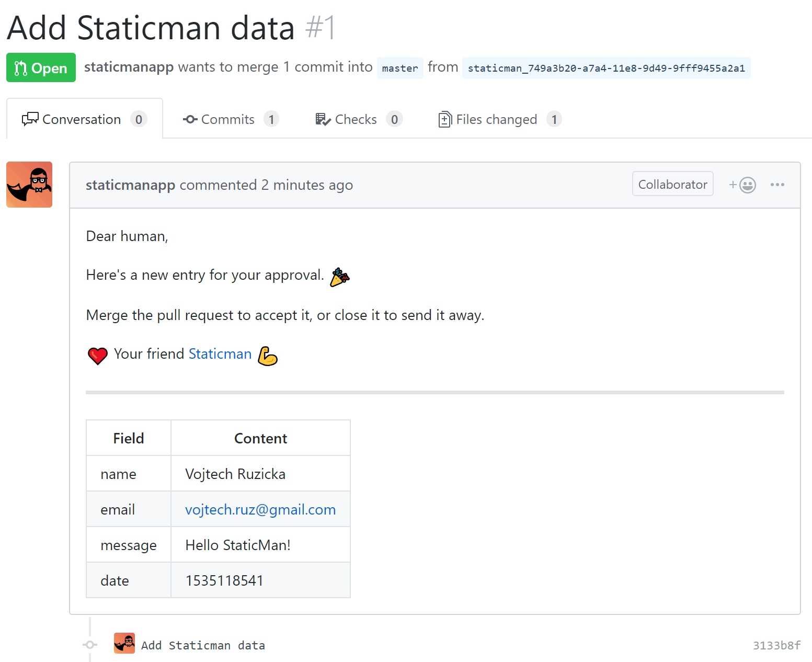Click the commit node timeline icon
Screen dimensions: 812x662
(x=90, y=645)
